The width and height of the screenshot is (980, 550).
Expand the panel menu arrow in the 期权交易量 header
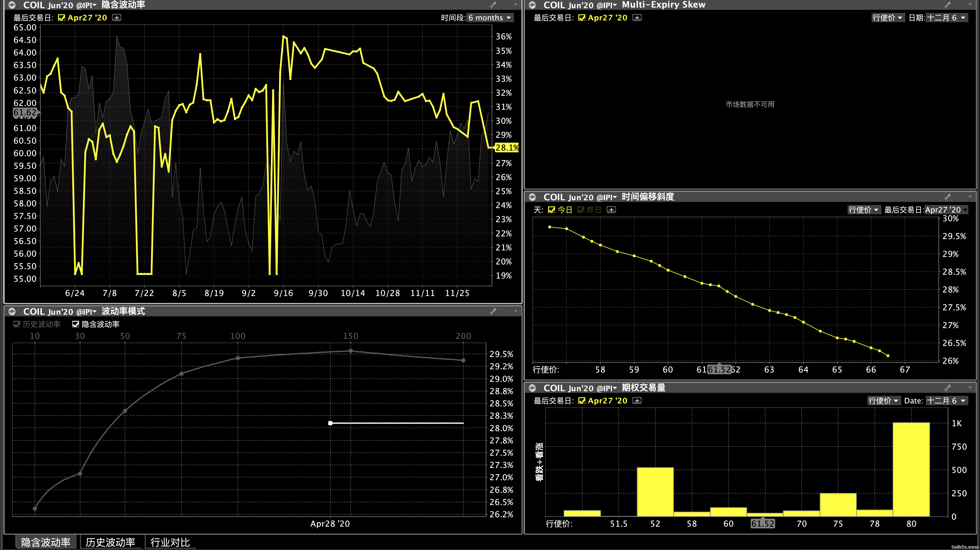point(970,387)
